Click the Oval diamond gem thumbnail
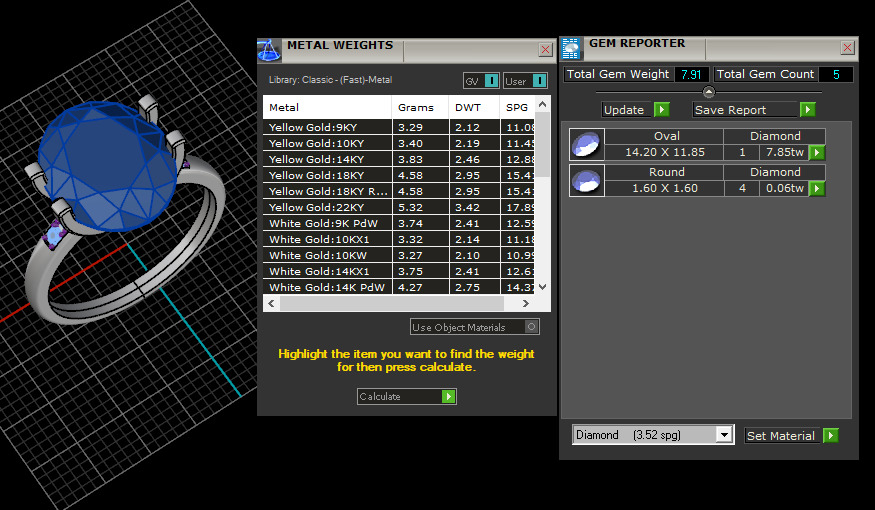 tap(587, 145)
